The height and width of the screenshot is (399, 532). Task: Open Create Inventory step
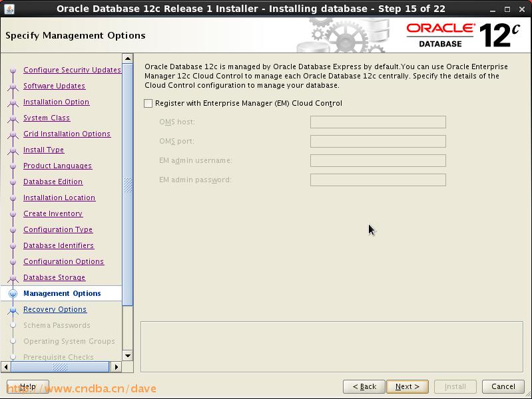pyautogui.click(x=53, y=213)
